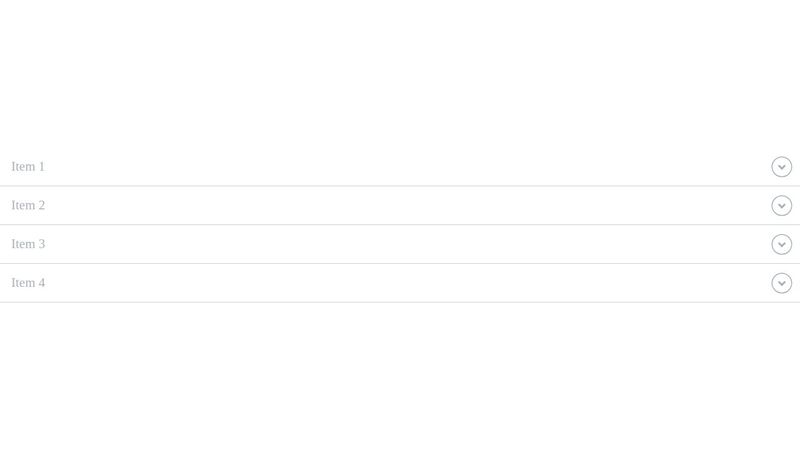Expand Item 1 using its circled chevron
The width and height of the screenshot is (800, 450).
click(x=781, y=167)
